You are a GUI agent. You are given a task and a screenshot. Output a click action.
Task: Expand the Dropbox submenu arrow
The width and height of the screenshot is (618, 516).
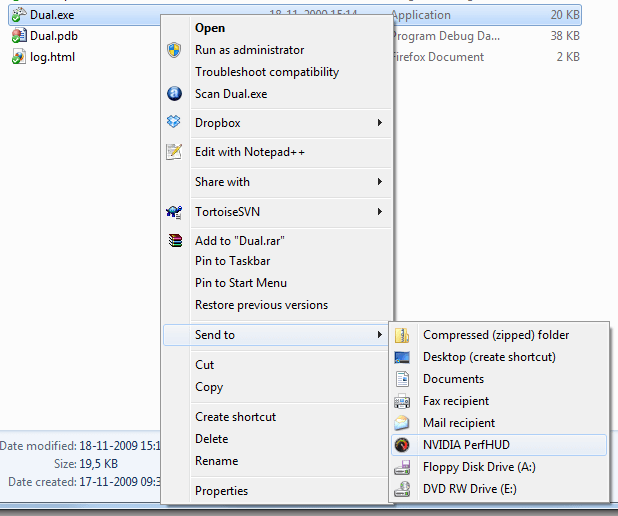[380, 123]
